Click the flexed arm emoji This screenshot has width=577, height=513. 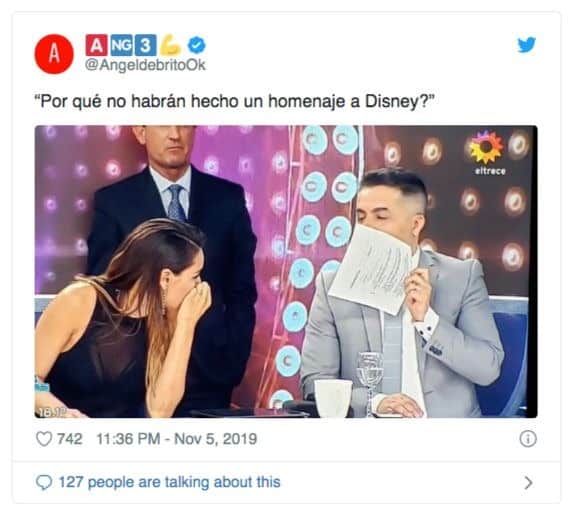tap(171, 45)
